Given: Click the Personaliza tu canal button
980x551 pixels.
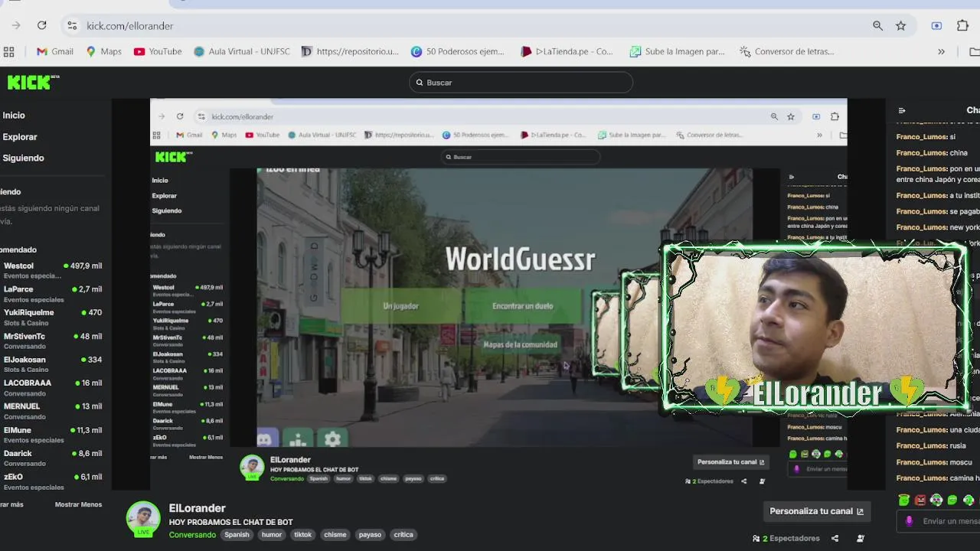Looking at the screenshot, I should point(816,511).
